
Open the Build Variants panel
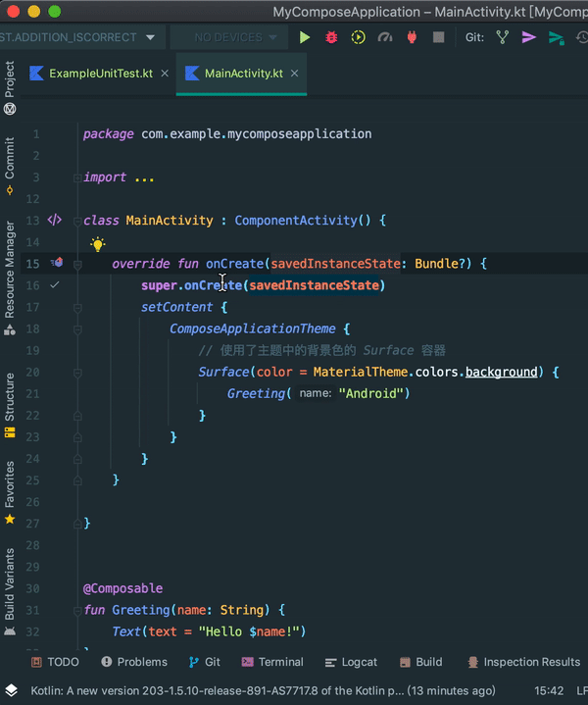[x=10, y=591]
